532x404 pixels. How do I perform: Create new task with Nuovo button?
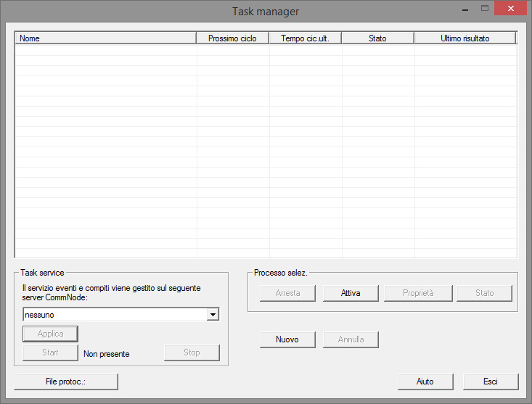pyautogui.click(x=287, y=339)
